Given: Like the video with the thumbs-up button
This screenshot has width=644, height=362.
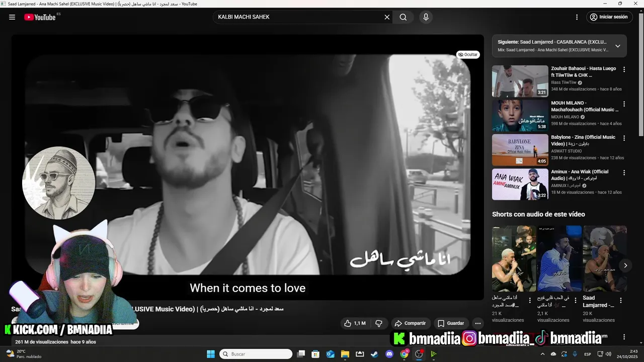Looking at the screenshot, I should [355, 323].
